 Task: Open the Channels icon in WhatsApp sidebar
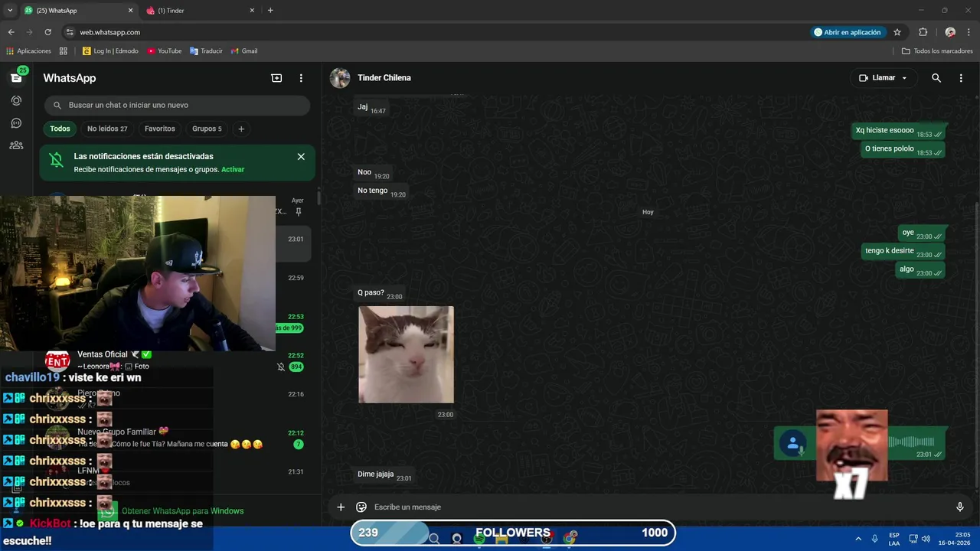click(16, 122)
